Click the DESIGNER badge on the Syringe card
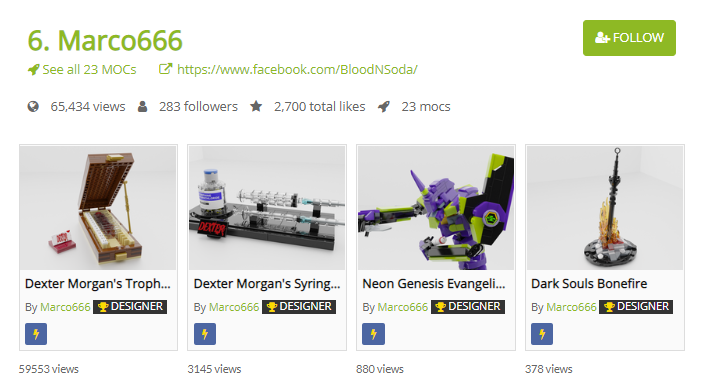Viewport: 712px width, 385px height. [299, 307]
